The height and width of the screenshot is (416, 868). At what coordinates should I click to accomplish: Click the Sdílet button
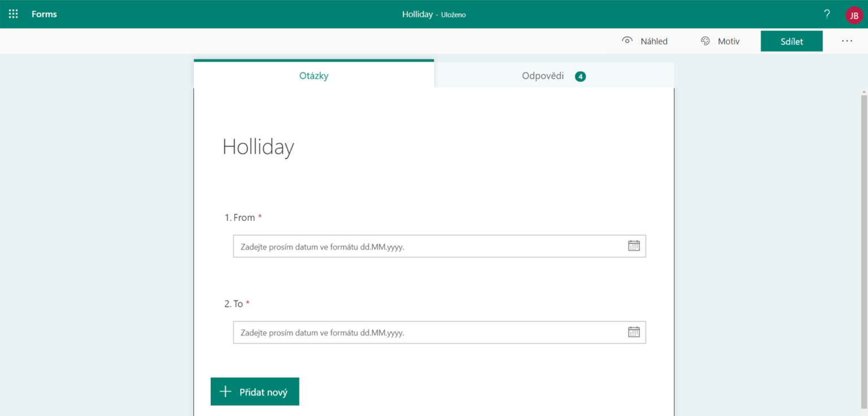pos(791,41)
